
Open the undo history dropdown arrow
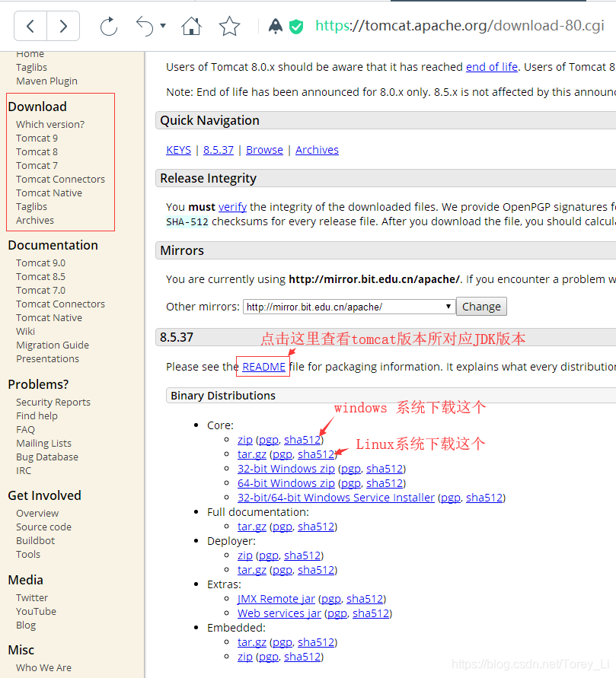pos(163,26)
